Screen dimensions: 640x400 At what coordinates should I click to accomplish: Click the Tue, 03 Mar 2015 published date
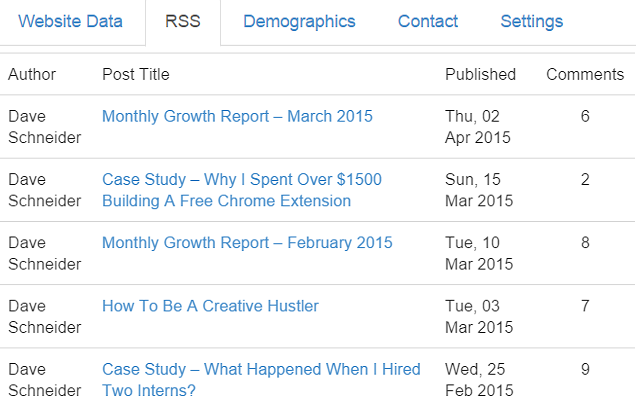point(478,316)
